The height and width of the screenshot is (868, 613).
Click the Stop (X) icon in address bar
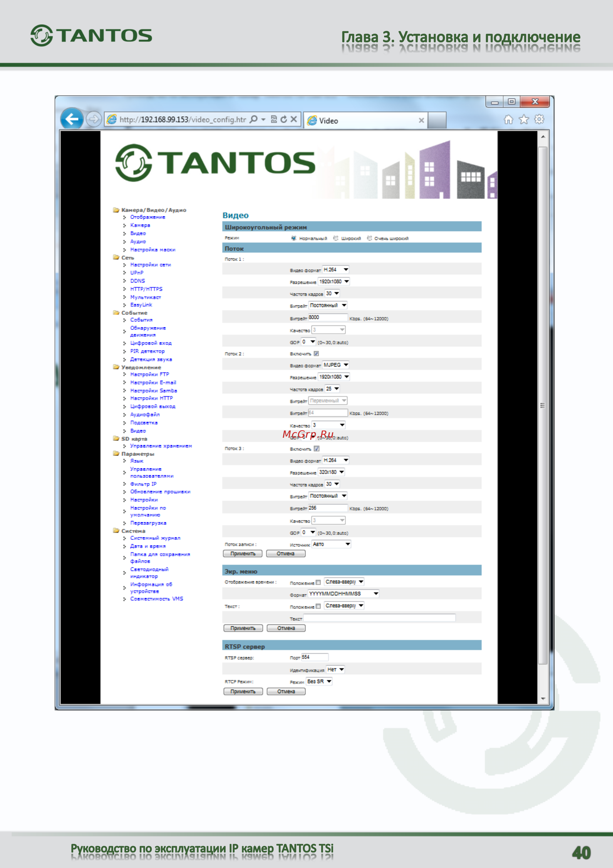coord(293,119)
